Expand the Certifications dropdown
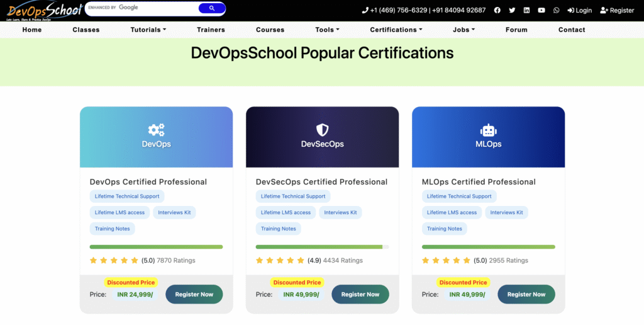Image resolution: width=644 pixels, height=325 pixels. [396, 30]
